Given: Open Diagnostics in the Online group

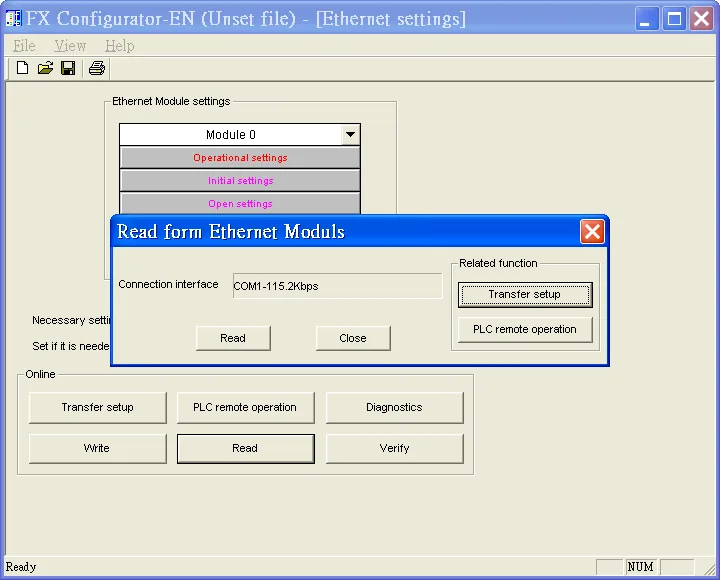Looking at the screenshot, I should click(x=394, y=407).
